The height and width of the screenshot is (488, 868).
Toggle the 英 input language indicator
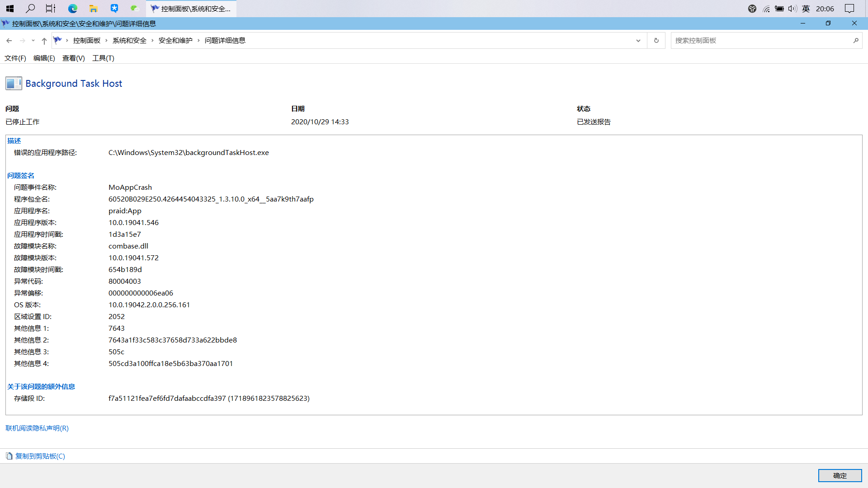[x=806, y=9]
